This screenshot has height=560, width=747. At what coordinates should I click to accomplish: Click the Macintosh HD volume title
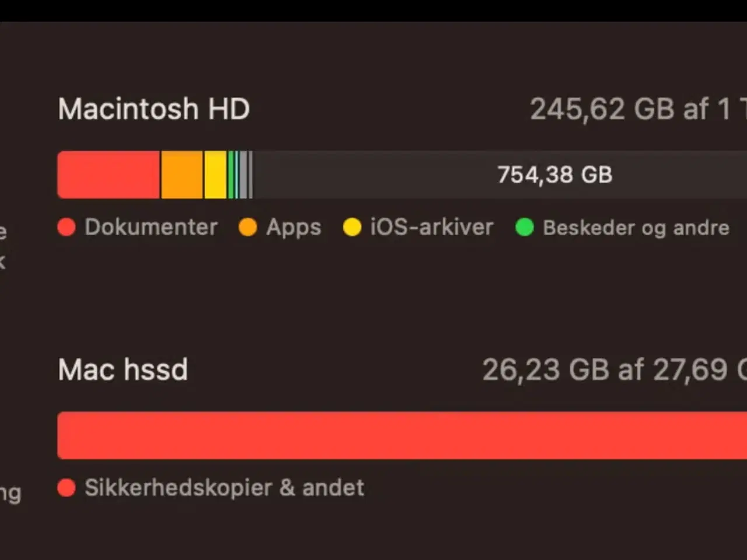tap(154, 109)
